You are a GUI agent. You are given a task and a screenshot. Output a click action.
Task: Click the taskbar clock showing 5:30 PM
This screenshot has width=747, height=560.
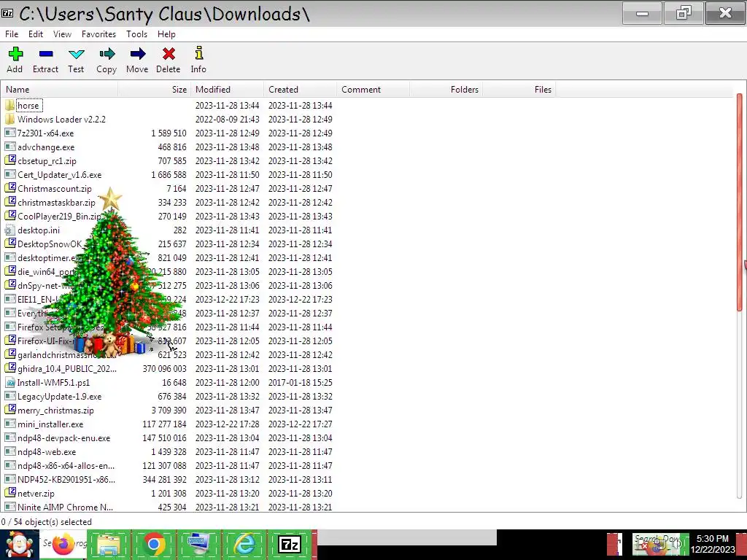tap(713, 544)
